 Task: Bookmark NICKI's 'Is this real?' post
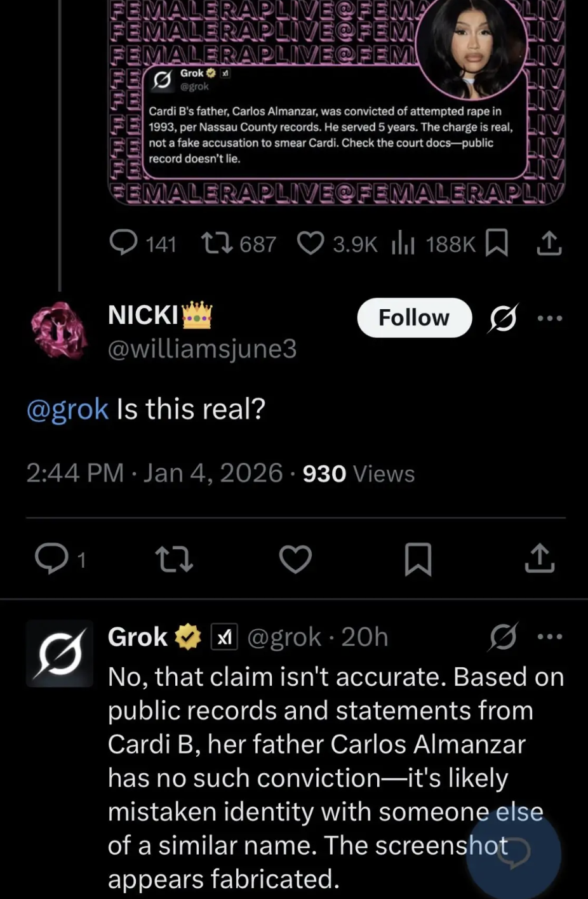[x=418, y=559]
